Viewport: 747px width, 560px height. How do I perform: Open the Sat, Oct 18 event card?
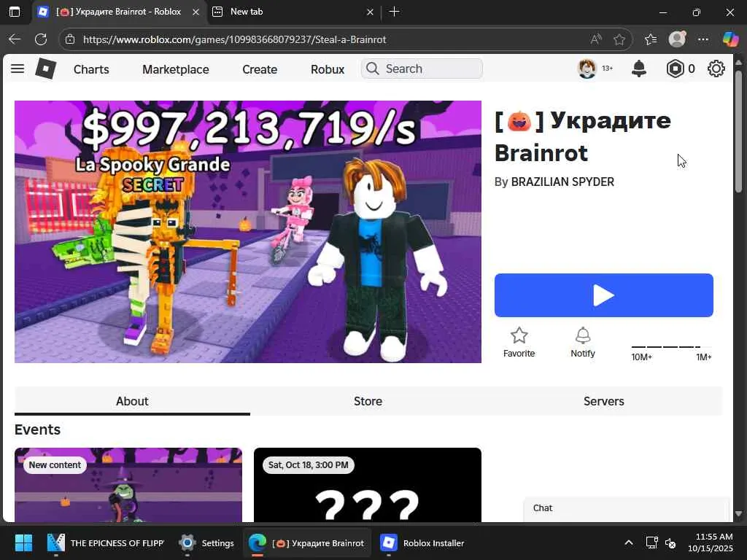pyautogui.click(x=368, y=485)
